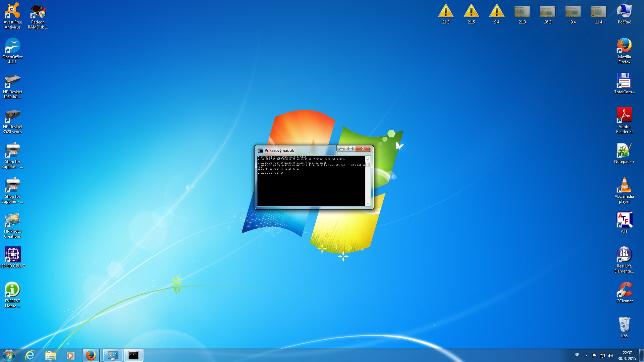Click the SK keyboard language indicator
Viewport: 644px width, 362px height.
coord(577,355)
